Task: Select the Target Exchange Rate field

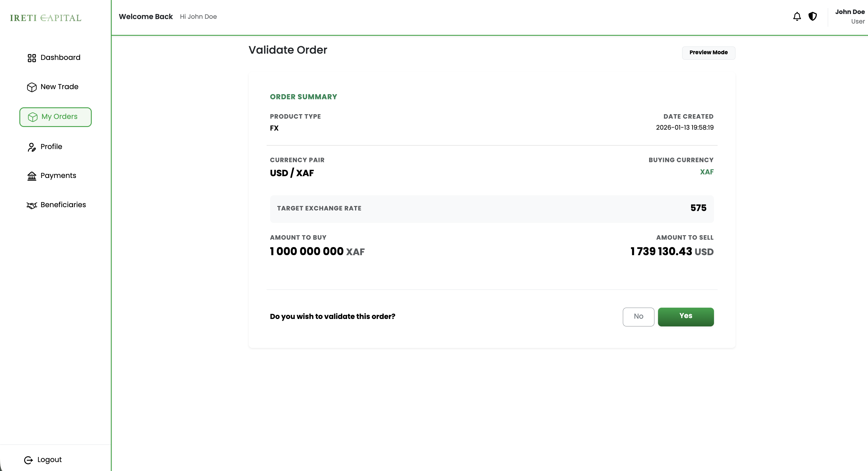Action: click(x=491, y=208)
